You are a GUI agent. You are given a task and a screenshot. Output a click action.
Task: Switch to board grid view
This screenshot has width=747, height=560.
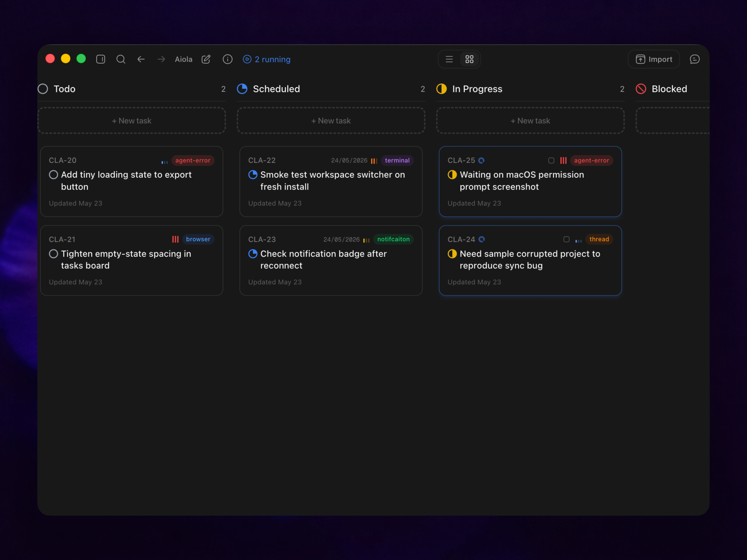pyautogui.click(x=469, y=59)
